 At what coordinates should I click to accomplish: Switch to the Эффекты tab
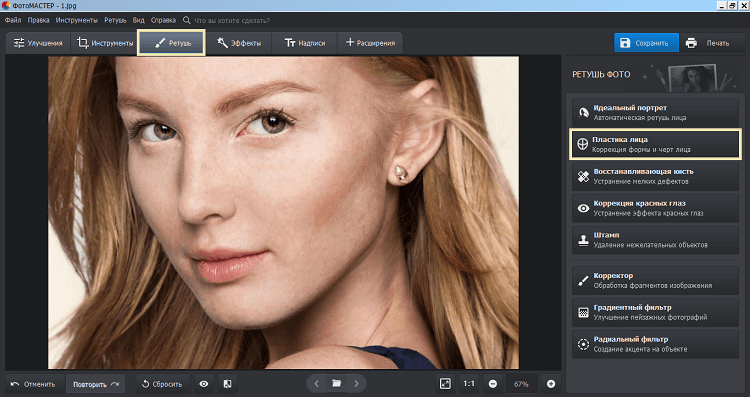(x=239, y=43)
